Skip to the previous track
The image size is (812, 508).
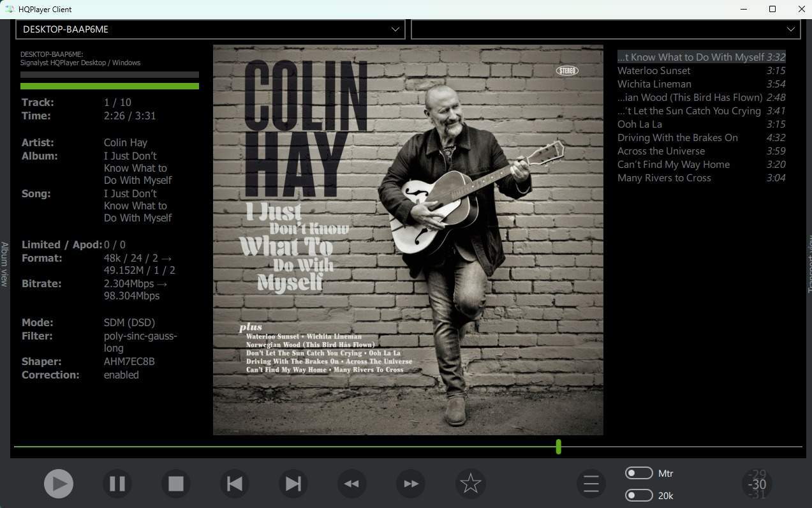click(235, 484)
